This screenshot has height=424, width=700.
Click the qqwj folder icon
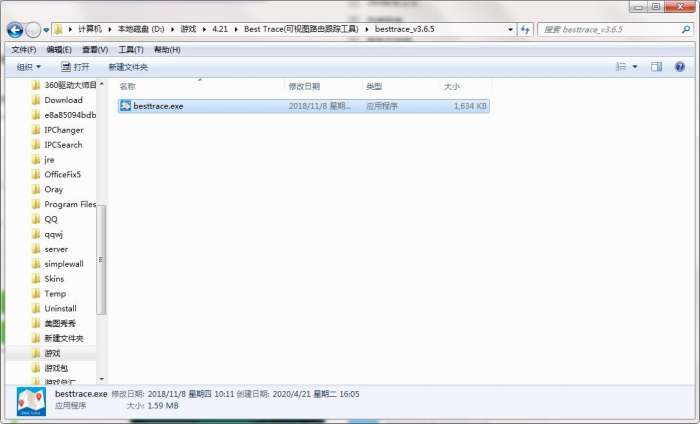36,234
